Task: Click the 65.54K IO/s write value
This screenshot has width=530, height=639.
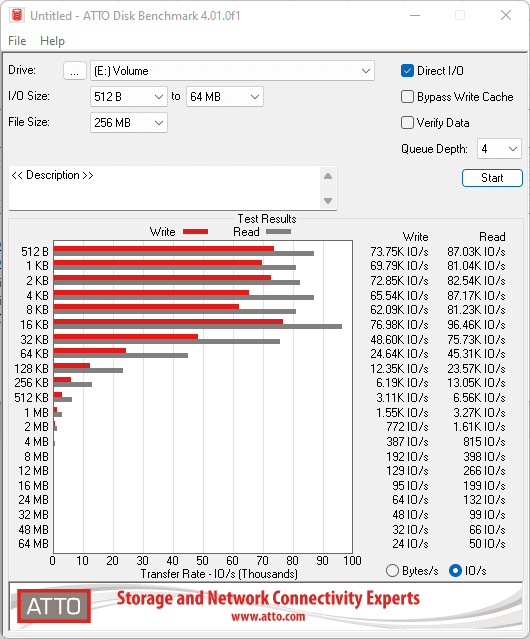Action: click(x=399, y=295)
